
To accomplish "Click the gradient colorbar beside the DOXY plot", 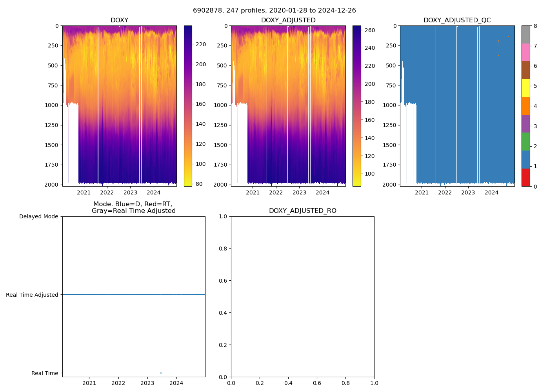I will coord(188,106).
